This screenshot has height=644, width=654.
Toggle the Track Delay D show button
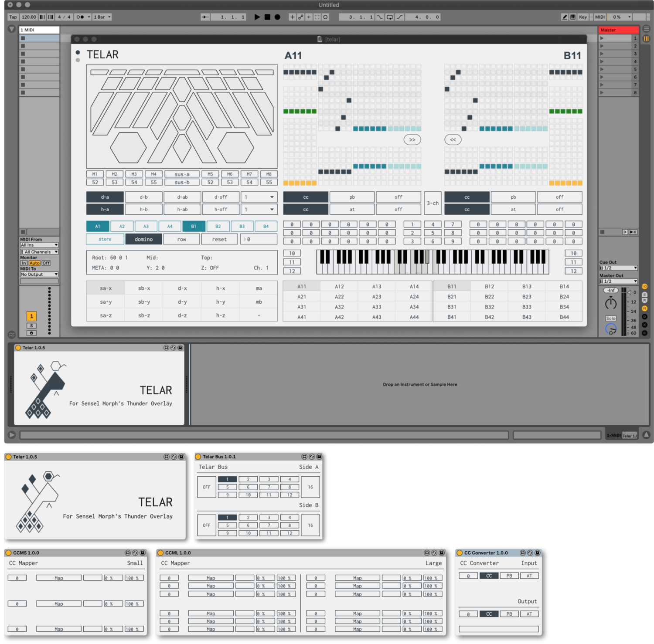pyautogui.click(x=644, y=317)
